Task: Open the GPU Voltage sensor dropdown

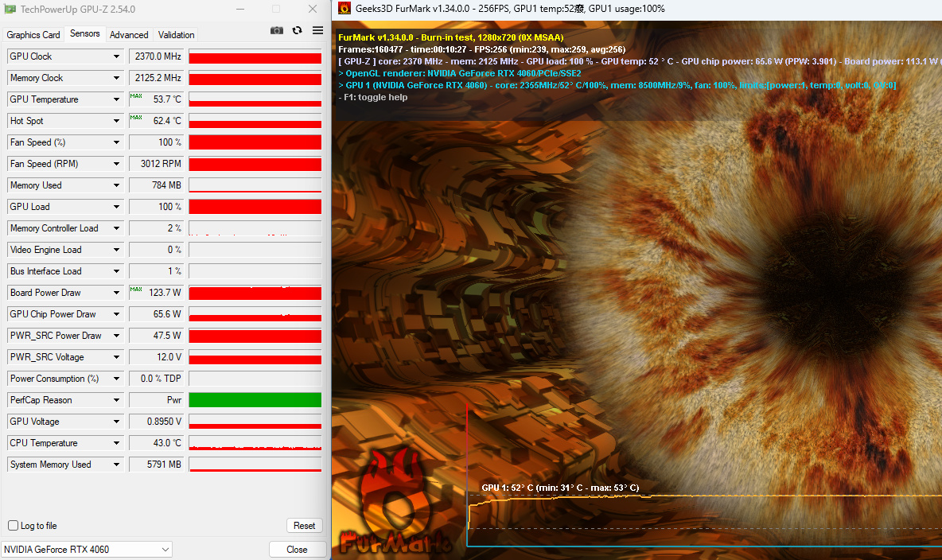Action: tap(116, 422)
